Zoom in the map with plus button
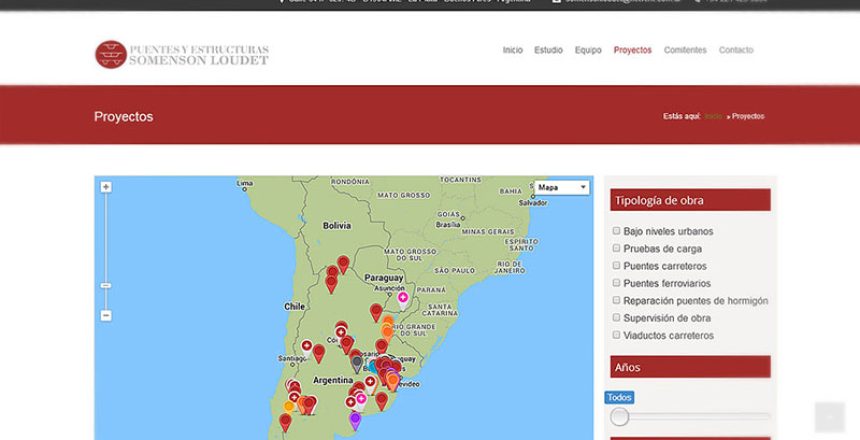The height and width of the screenshot is (440, 860). 106,187
